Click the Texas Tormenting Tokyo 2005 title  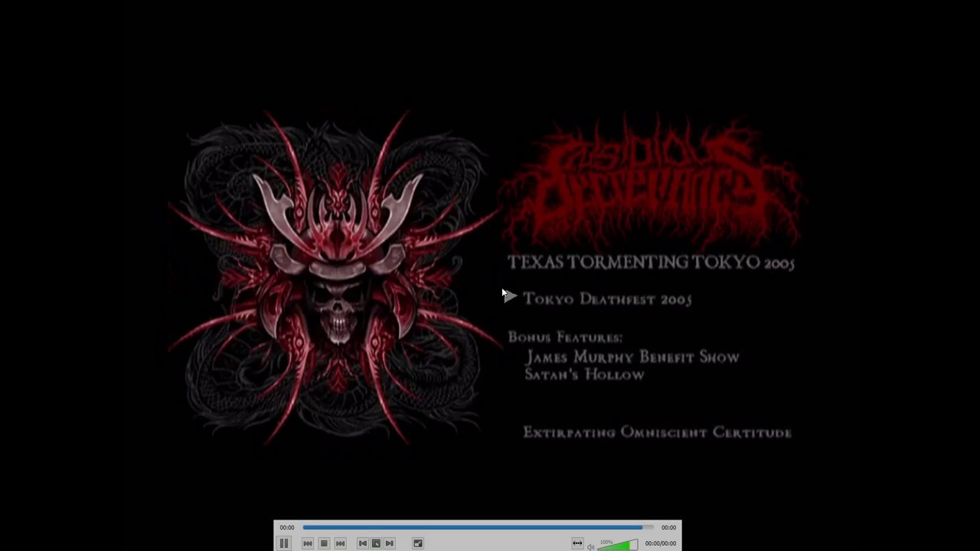tap(651, 262)
